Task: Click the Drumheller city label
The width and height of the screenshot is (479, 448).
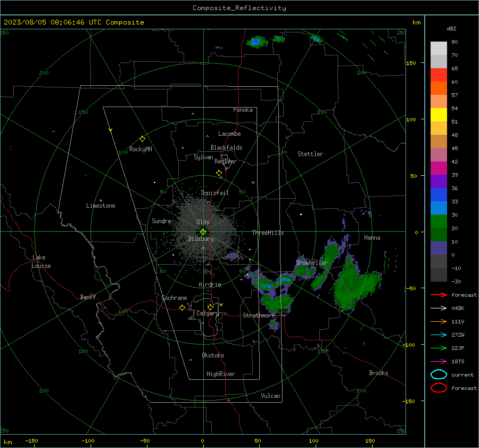Action: tap(312, 263)
